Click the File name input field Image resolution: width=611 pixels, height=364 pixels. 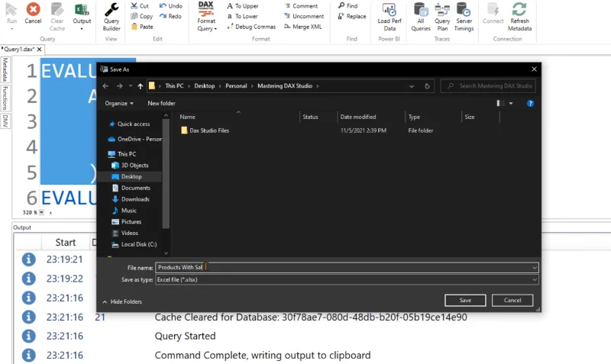(x=347, y=267)
